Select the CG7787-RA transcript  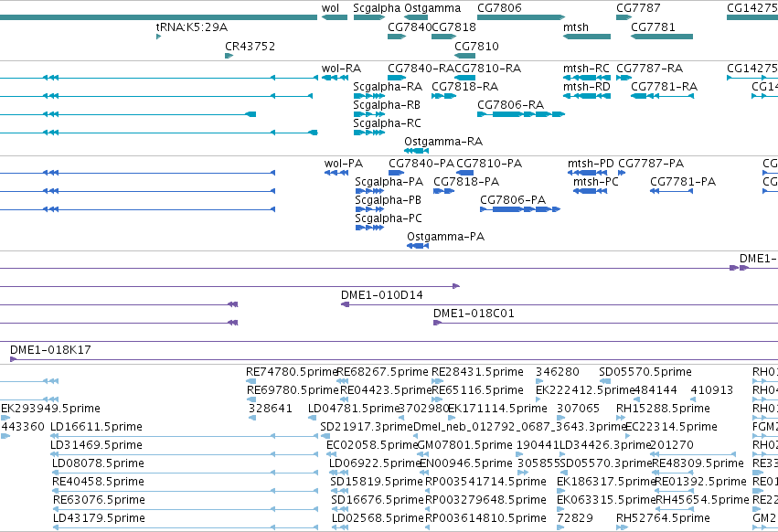(623, 78)
